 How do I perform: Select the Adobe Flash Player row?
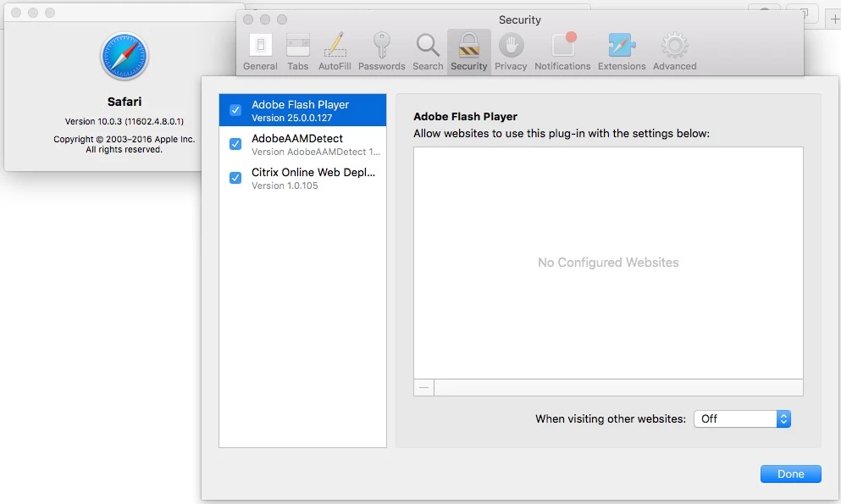click(302, 110)
